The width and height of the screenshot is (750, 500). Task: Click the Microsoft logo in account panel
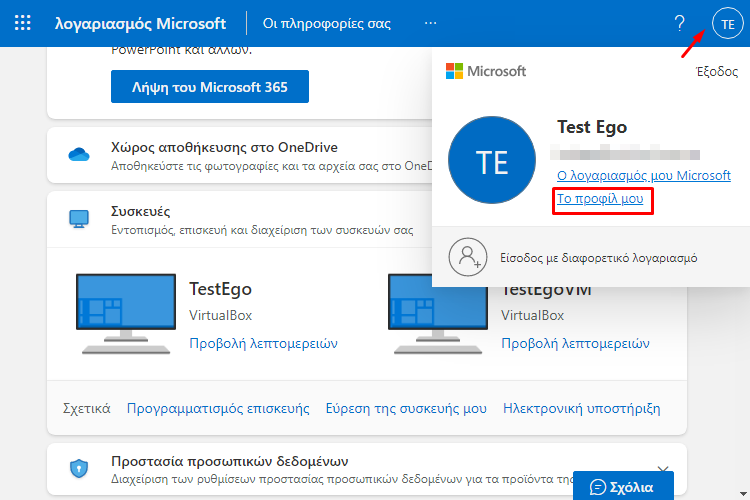tap(485, 71)
